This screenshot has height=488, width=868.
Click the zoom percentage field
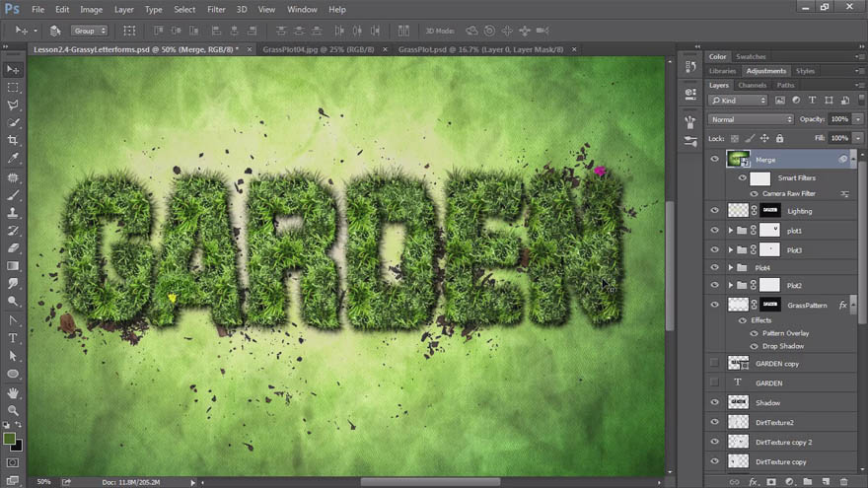(43, 482)
